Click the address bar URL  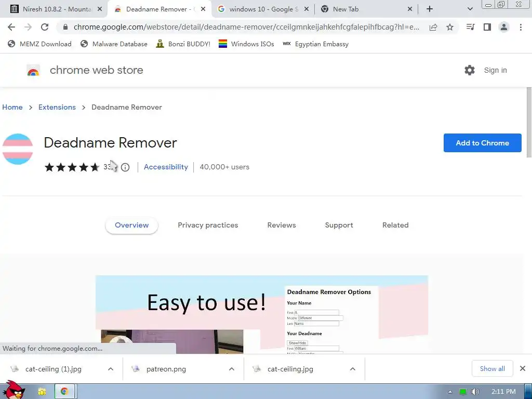click(246, 27)
